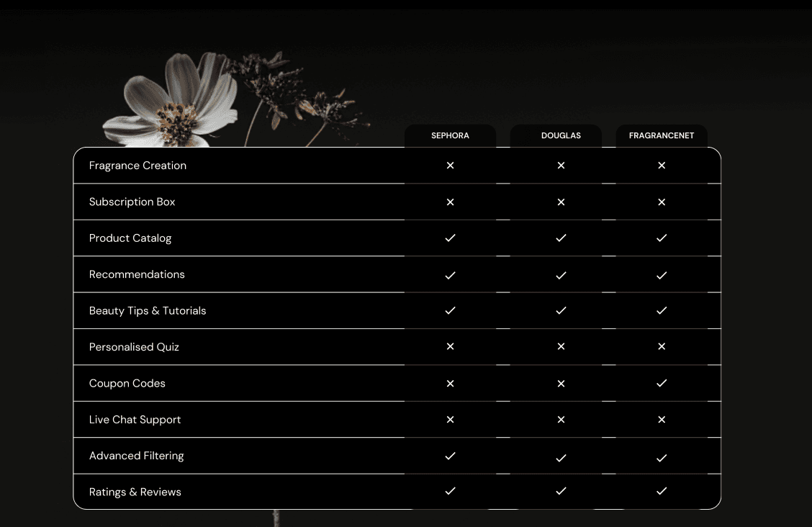
Task: Click the Product Catalog row label
Action: (130, 238)
